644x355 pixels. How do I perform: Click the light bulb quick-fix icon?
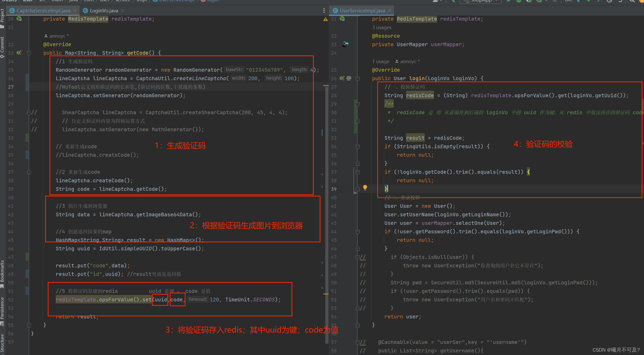[365, 188]
